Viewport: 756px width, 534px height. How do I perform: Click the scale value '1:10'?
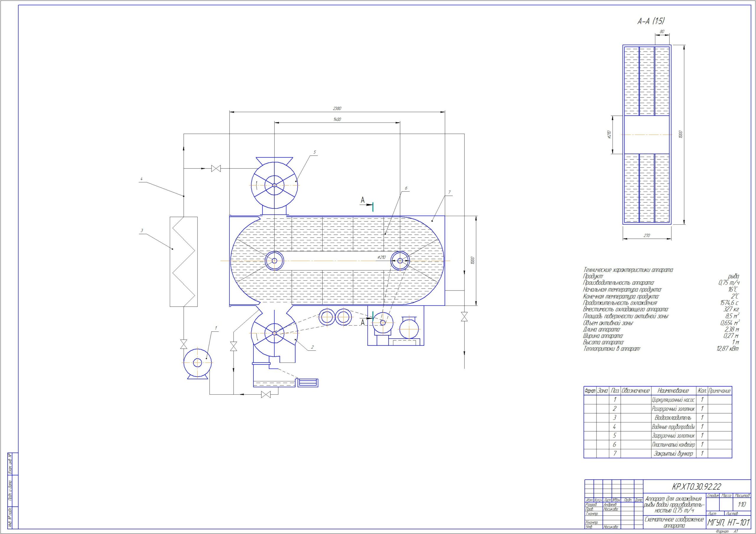pos(742,505)
